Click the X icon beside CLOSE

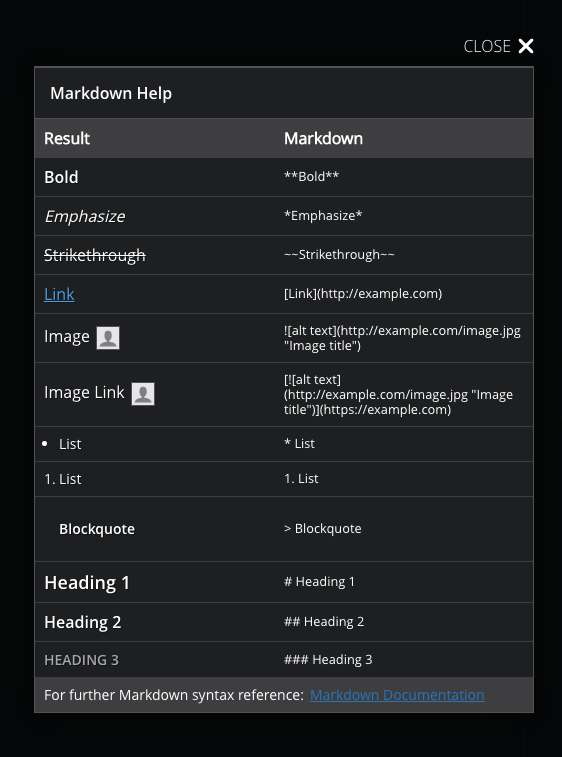point(526,46)
